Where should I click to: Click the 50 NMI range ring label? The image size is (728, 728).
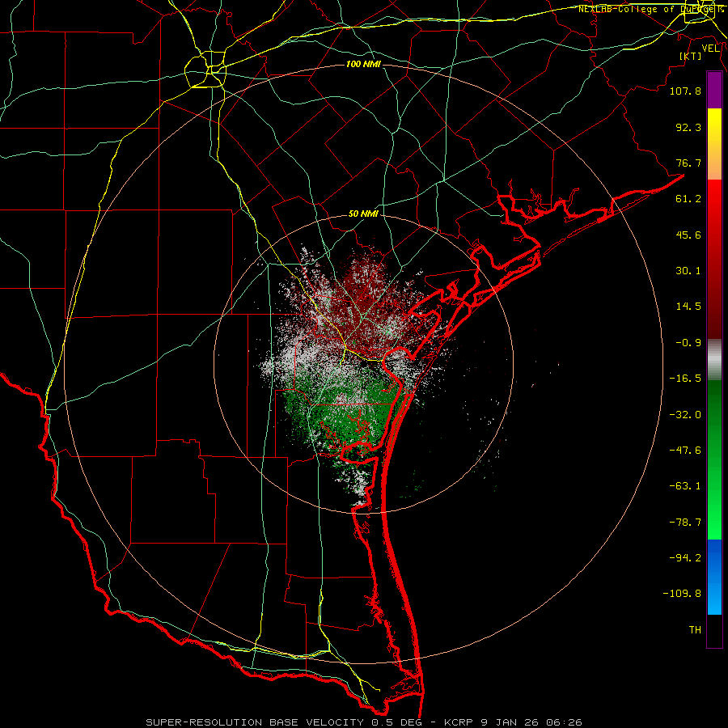pyautogui.click(x=363, y=214)
